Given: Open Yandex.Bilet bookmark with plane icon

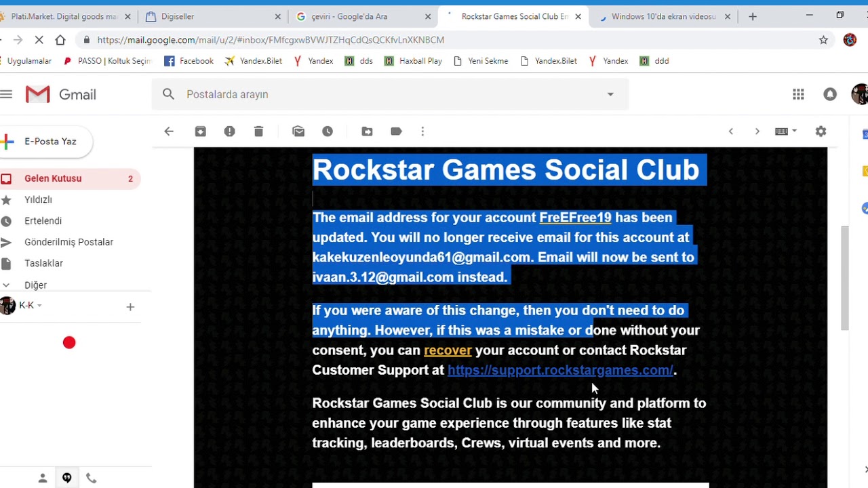Looking at the screenshot, I should point(254,61).
